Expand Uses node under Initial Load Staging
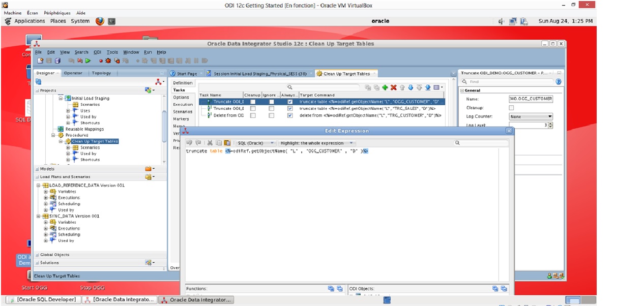 pyautogui.click(x=68, y=110)
